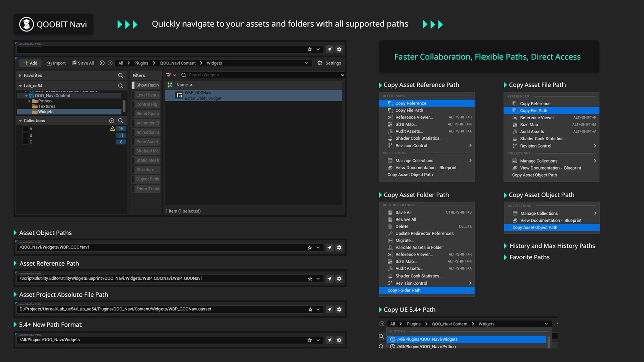The height and width of the screenshot is (362, 644).
Task: Click the folder tree scrollbar
Action: pos(124,106)
